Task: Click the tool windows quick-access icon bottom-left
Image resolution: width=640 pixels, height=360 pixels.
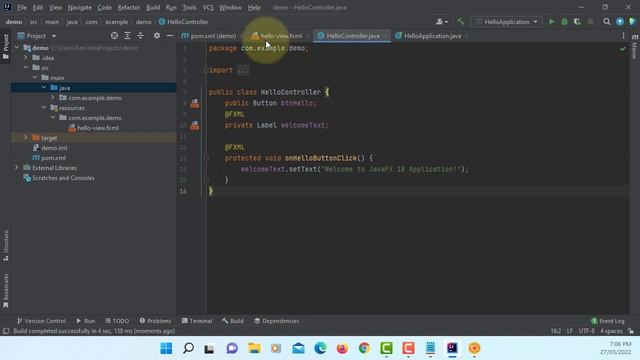Action: 6,331
